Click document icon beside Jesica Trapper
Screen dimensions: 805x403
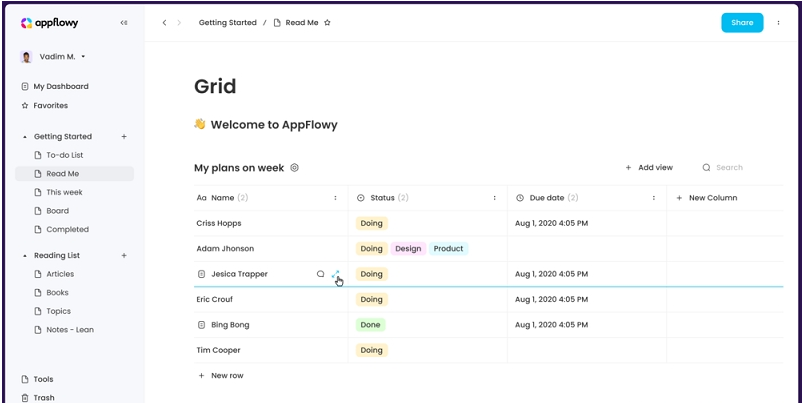[201, 274]
